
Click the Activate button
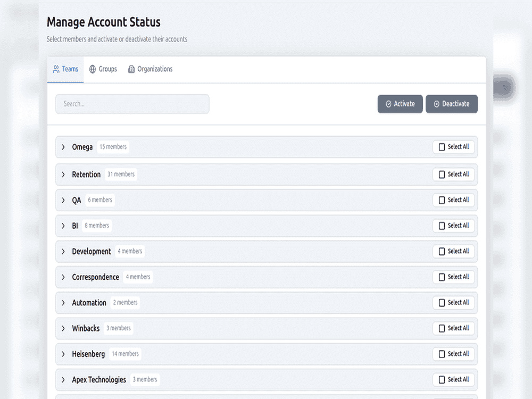pyautogui.click(x=400, y=104)
